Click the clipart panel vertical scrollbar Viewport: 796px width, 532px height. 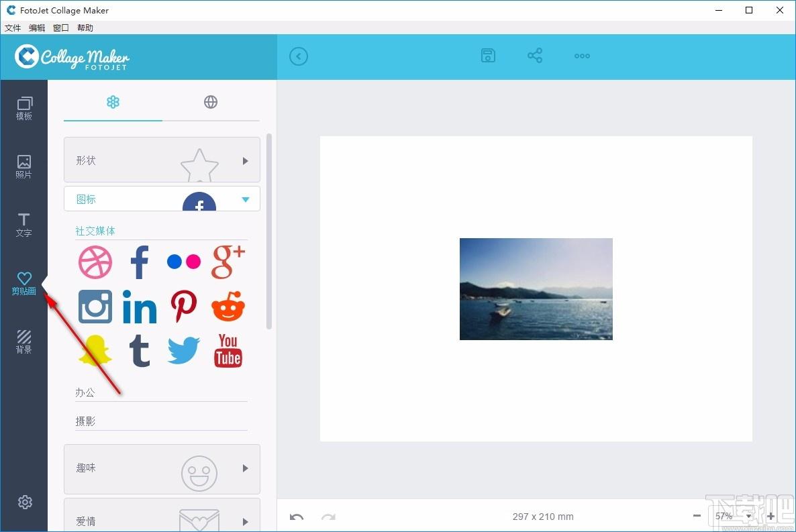[269, 231]
